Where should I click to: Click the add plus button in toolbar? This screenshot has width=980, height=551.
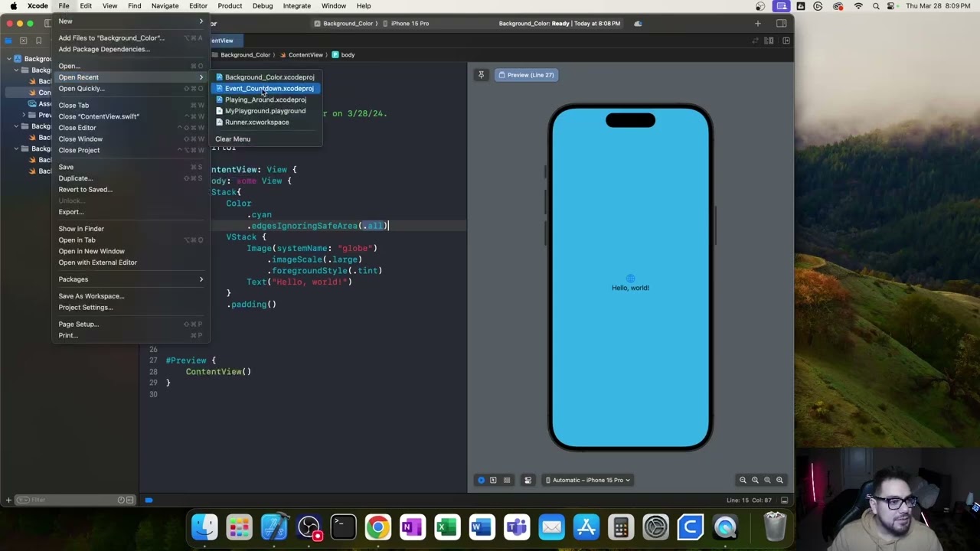click(758, 23)
